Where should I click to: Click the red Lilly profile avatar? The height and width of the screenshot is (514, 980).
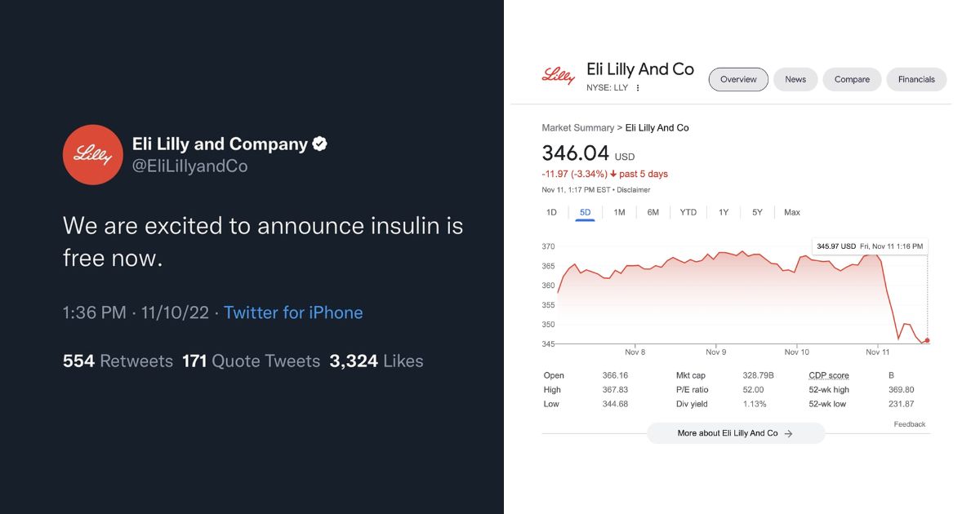93,155
